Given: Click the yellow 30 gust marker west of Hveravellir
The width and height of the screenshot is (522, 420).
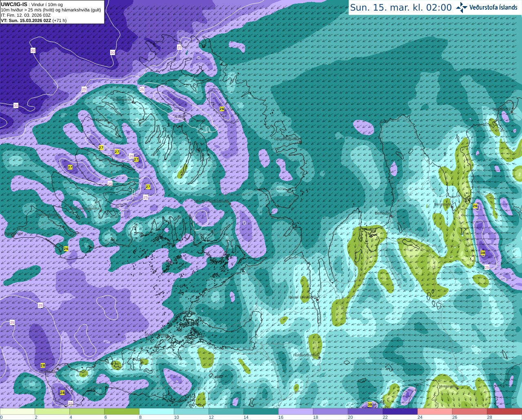Looking at the screenshot, I should click(370, 405).
